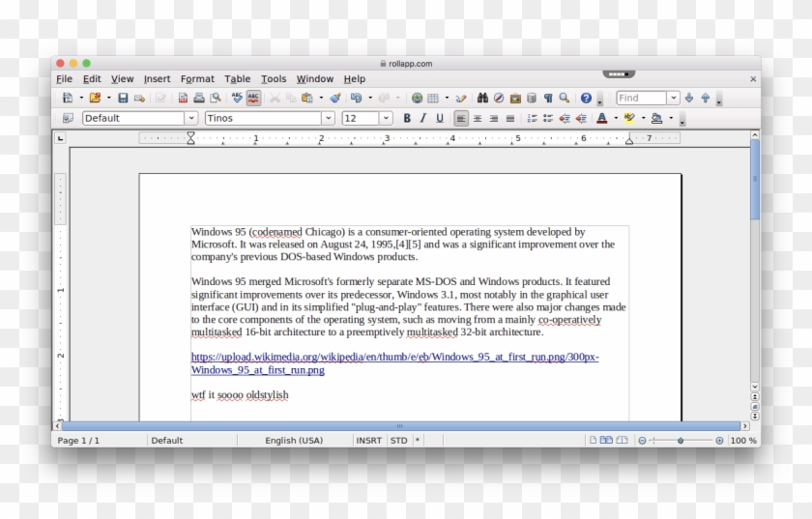
Task: Toggle Italic formatting
Action: point(423,118)
